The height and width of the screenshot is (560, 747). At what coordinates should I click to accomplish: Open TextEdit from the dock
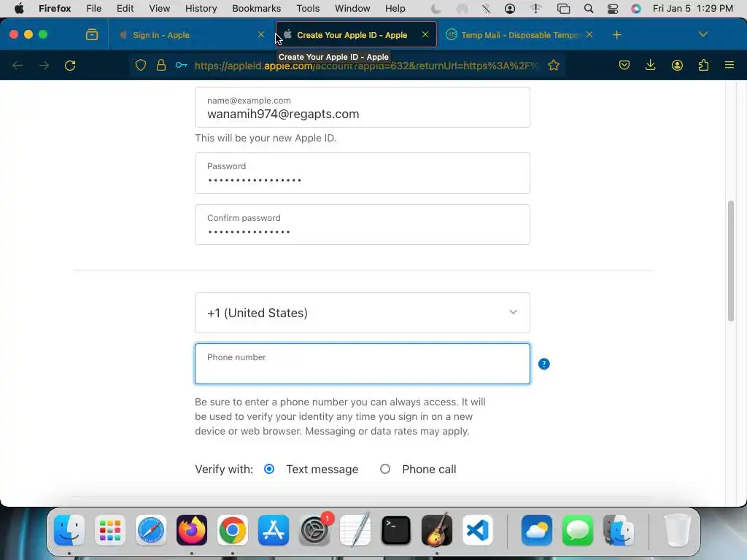355,530
